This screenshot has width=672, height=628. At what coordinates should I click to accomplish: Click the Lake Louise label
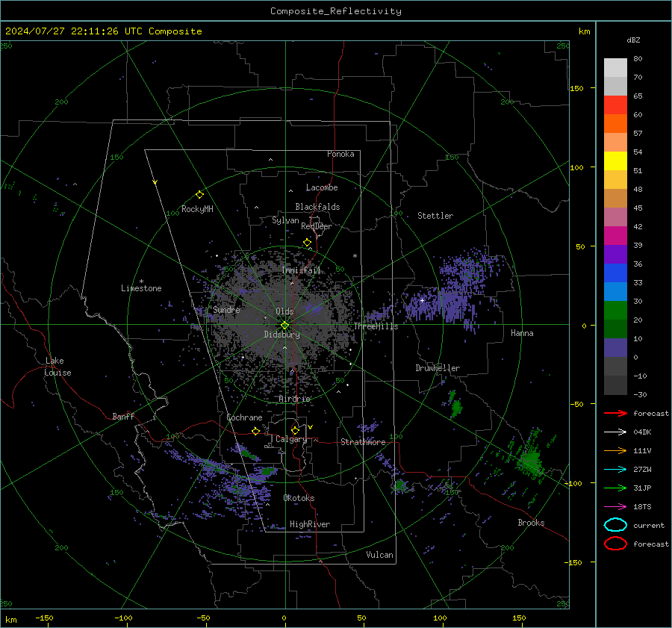click(x=57, y=367)
